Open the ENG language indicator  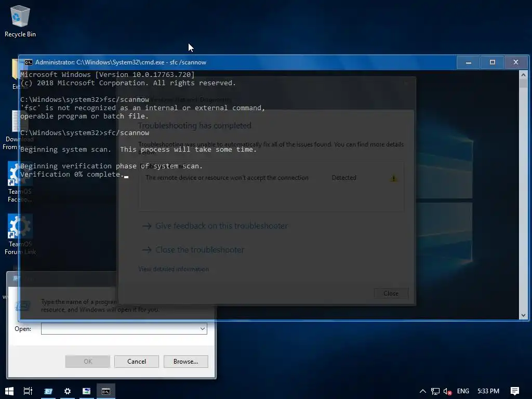pyautogui.click(x=463, y=391)
